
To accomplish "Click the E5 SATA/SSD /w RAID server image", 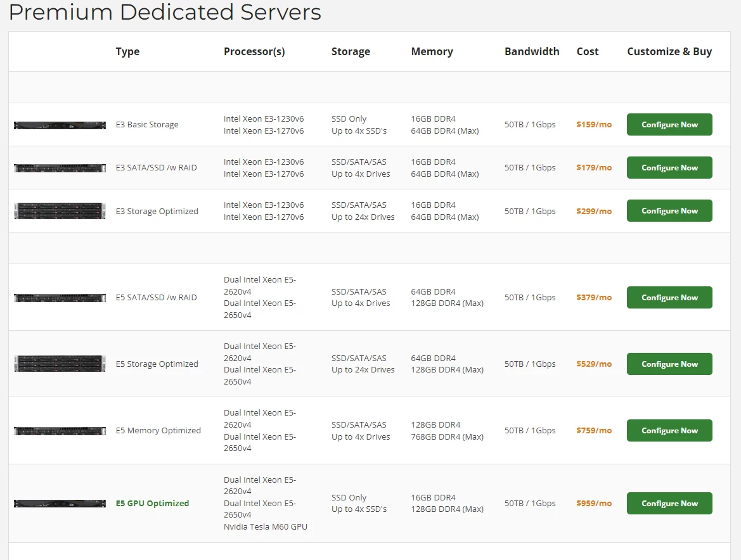I will pos(59,297).
